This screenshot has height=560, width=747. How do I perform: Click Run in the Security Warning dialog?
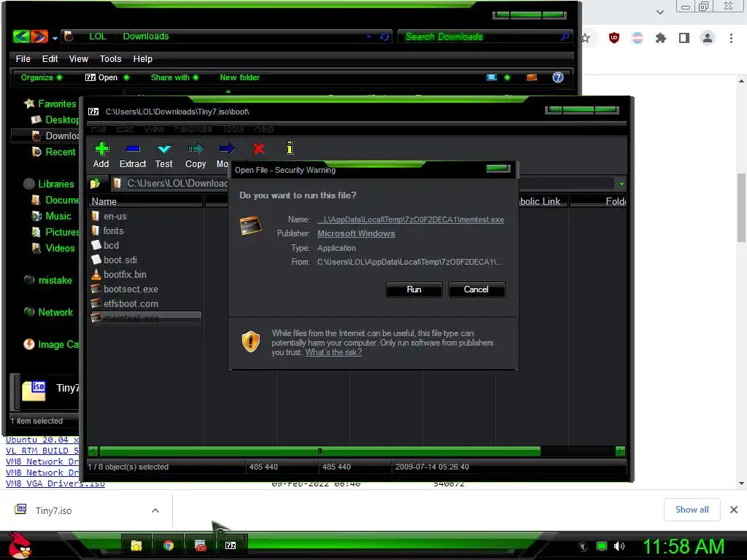pos(414,289)
